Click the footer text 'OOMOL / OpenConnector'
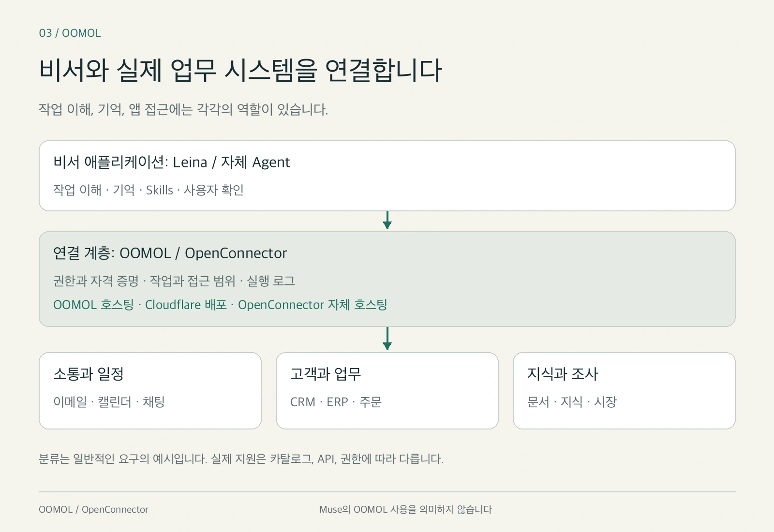This screenshot has width=774, height=532. click(x=93, y=509)
